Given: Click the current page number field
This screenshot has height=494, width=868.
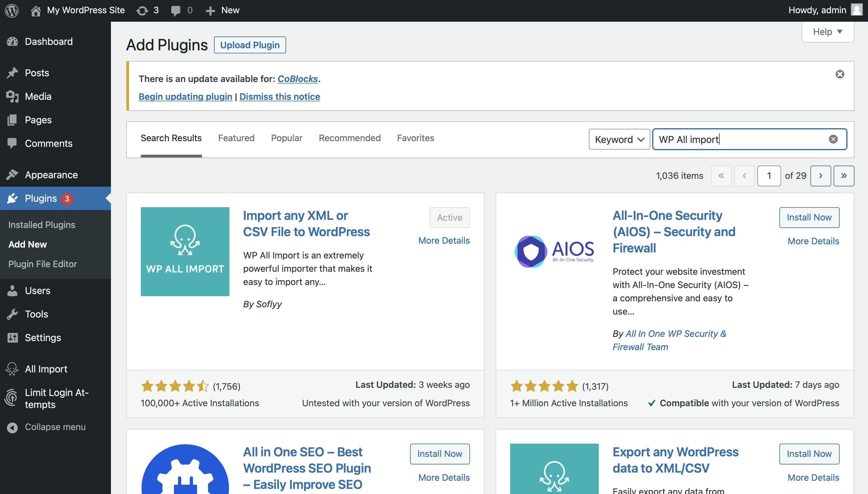Looking at the screenshot, I should 769,176.
